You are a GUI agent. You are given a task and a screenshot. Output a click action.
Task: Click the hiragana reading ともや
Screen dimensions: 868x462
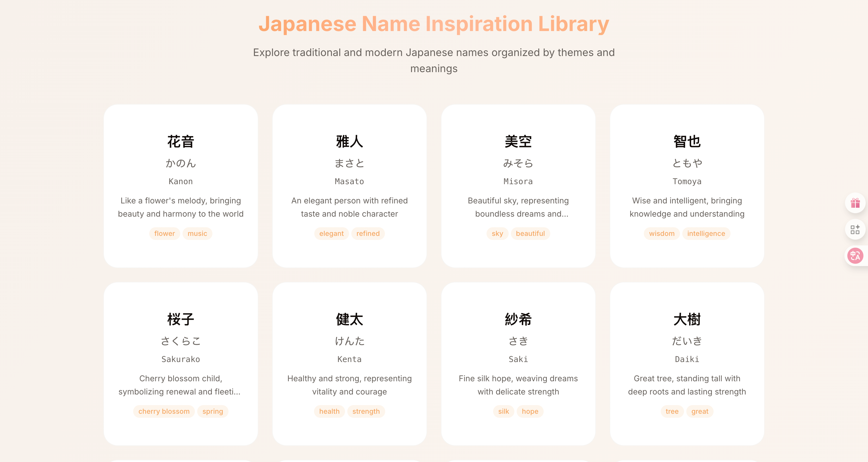pyautogui.click(x=687, y=163)
